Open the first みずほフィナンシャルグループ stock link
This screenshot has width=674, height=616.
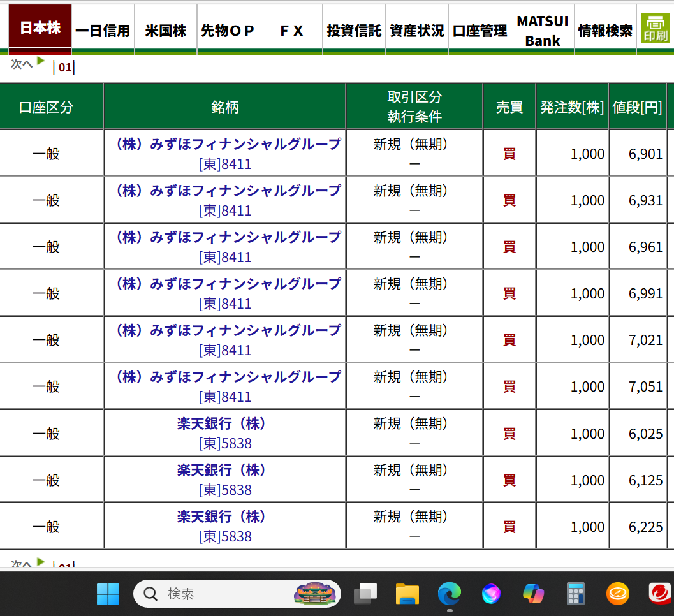click(226, 144)
